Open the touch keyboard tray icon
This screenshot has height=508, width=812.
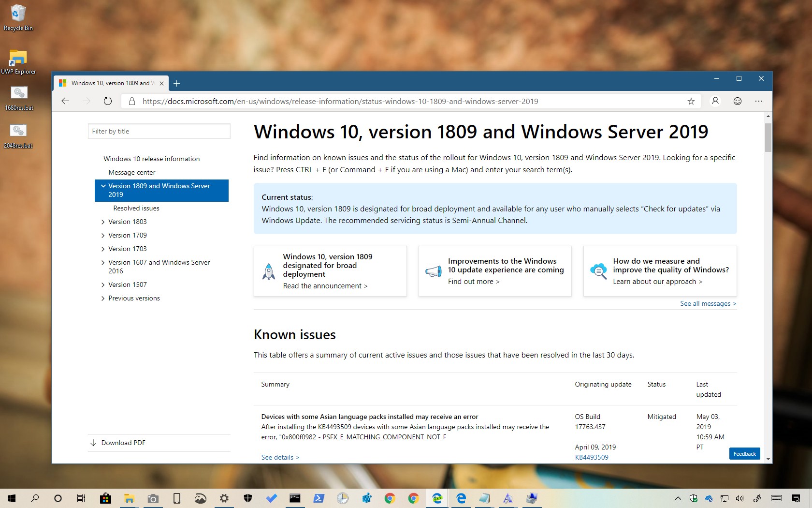tap(776, 498)
